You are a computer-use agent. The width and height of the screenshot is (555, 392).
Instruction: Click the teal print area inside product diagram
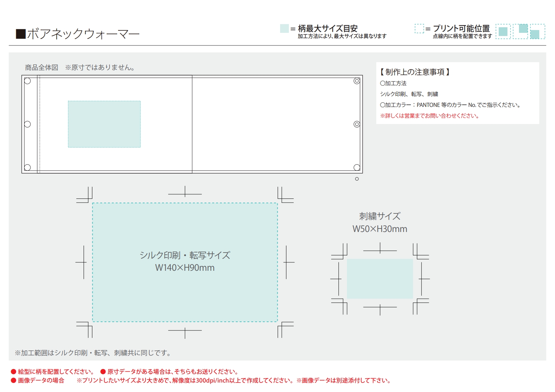104,124
